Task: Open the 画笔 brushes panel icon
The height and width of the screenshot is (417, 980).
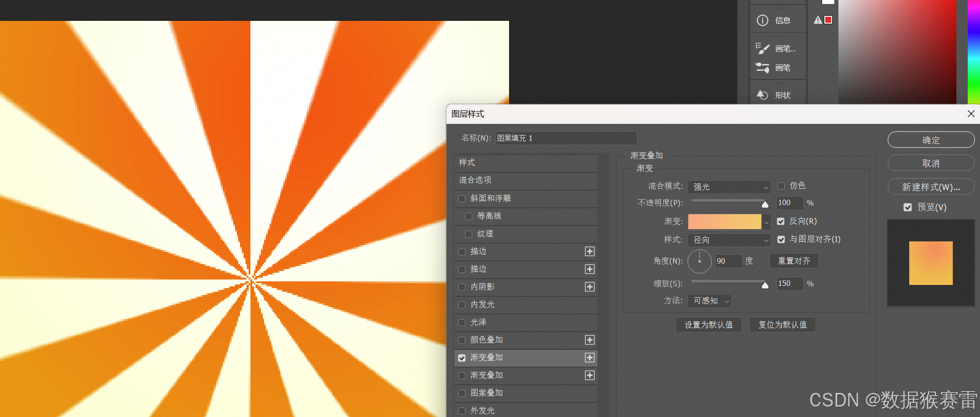Action: [x=762, y=68]
